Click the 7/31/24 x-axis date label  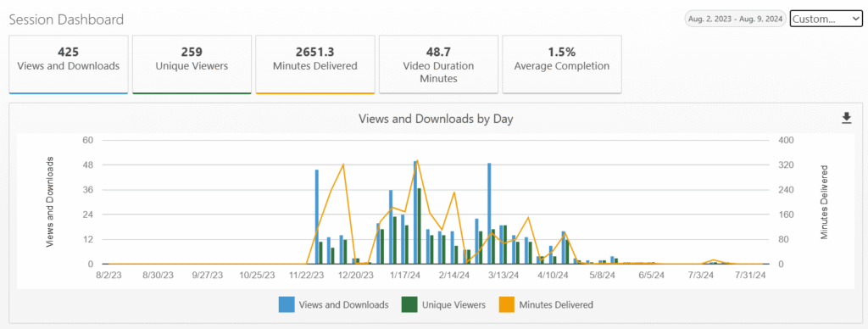tap(751, 275)
